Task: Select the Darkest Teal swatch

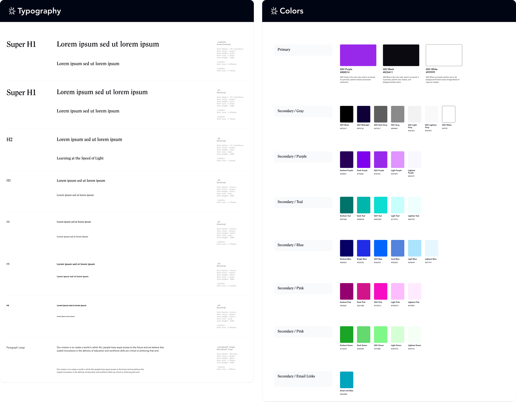Action: pos(347,205)
